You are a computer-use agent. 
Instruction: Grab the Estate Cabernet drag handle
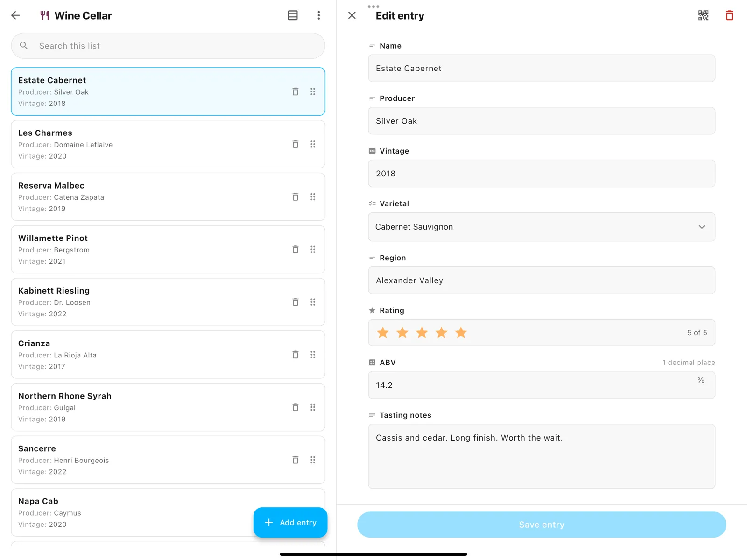pos(313,91)
